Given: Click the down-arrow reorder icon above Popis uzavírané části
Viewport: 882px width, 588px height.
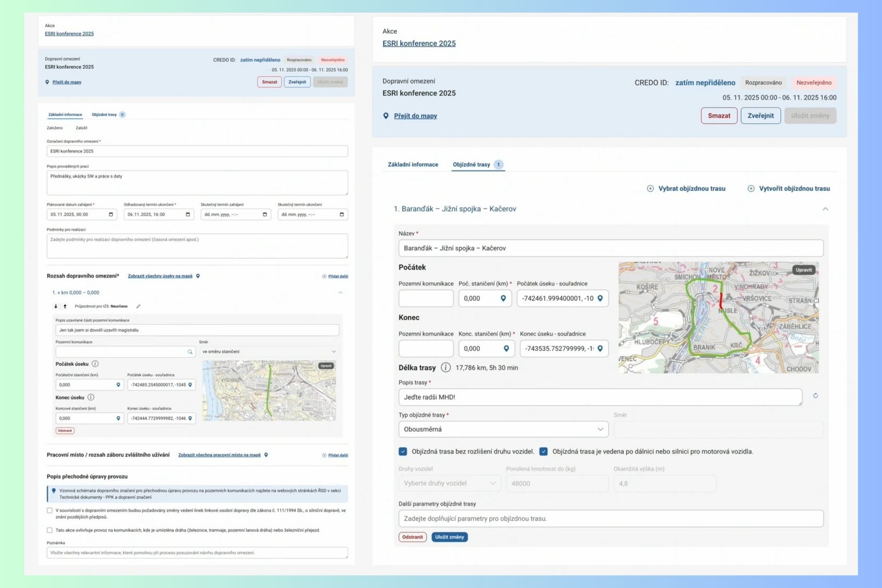Looking at the screenshot, I should click(x=56, y=306).
